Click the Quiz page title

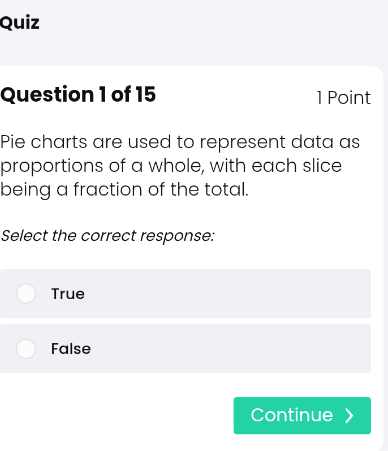point(20,23)
